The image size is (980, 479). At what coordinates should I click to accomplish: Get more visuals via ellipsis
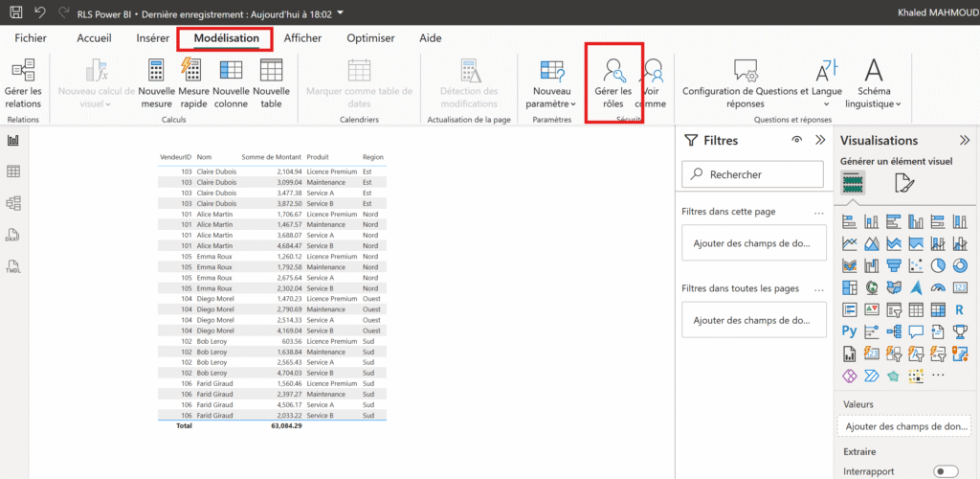tap(938, 376)
